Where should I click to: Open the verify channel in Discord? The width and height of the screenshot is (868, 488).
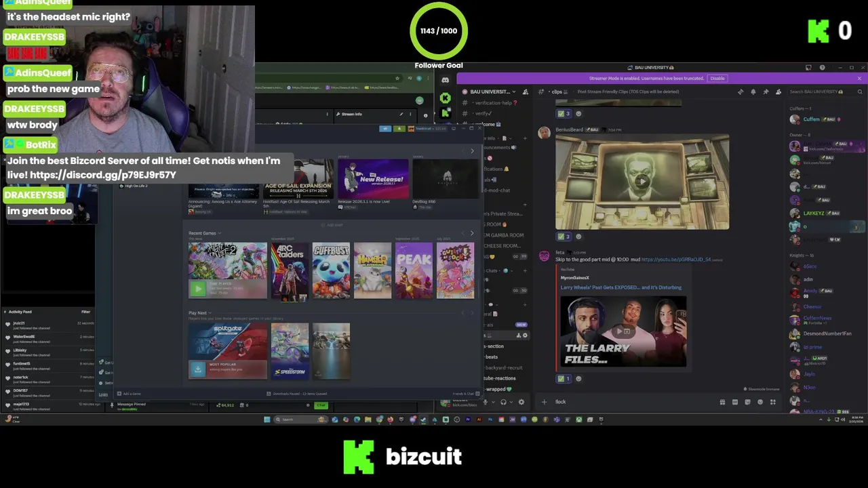tap(484, 114)
